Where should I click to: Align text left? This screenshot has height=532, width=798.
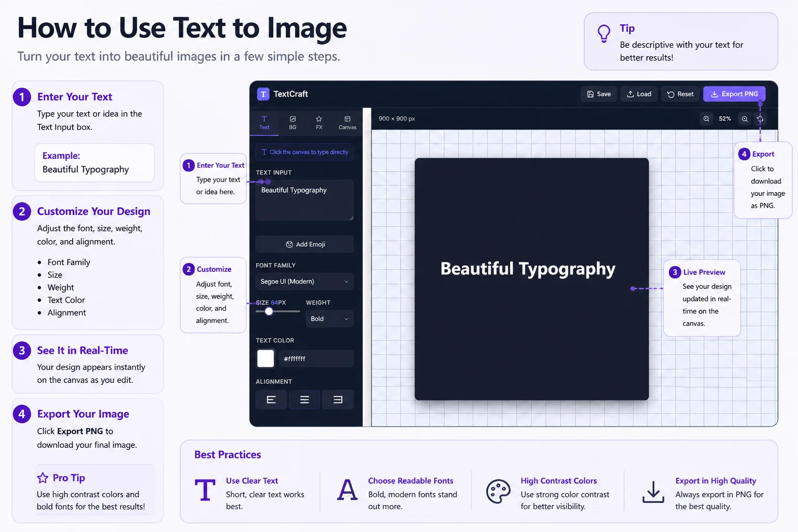coord(271,400)
